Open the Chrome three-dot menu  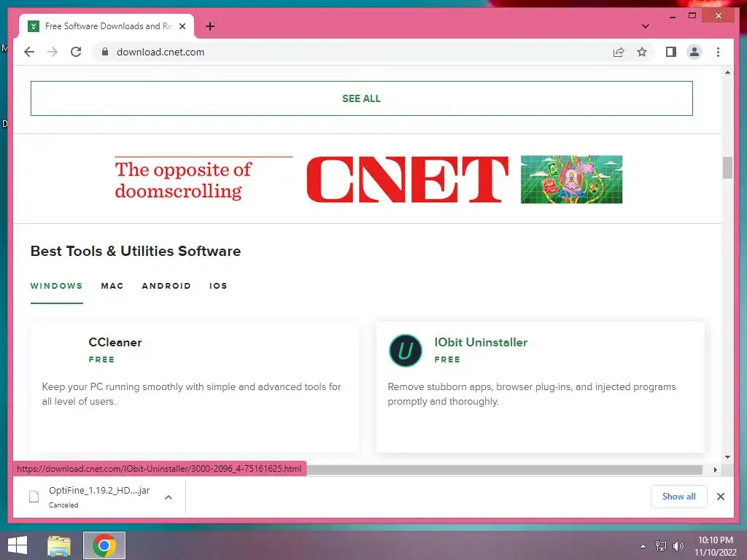pyautogui.click(x=718, y=52)
